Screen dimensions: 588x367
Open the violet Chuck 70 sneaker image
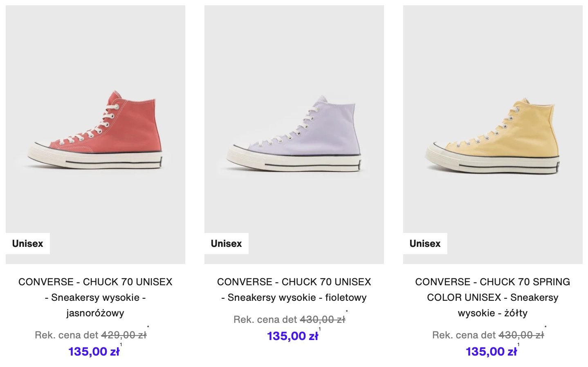(x=294, y=134)
